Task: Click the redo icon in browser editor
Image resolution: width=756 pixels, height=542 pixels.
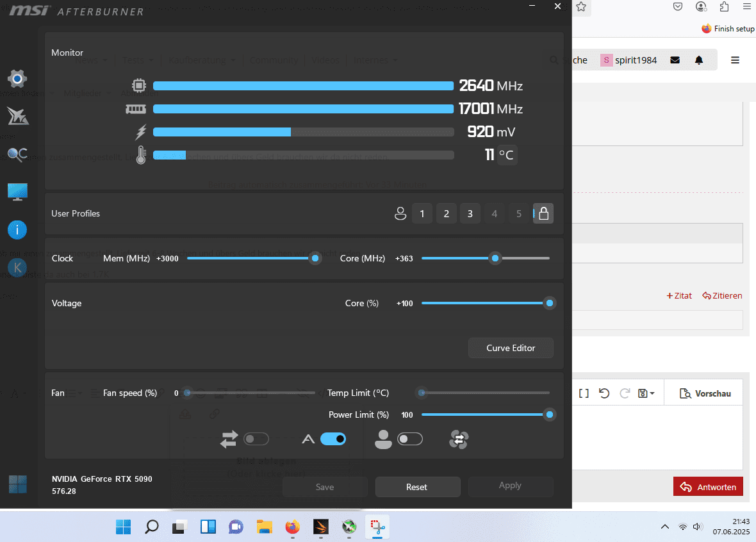Action: click(625, 393)
